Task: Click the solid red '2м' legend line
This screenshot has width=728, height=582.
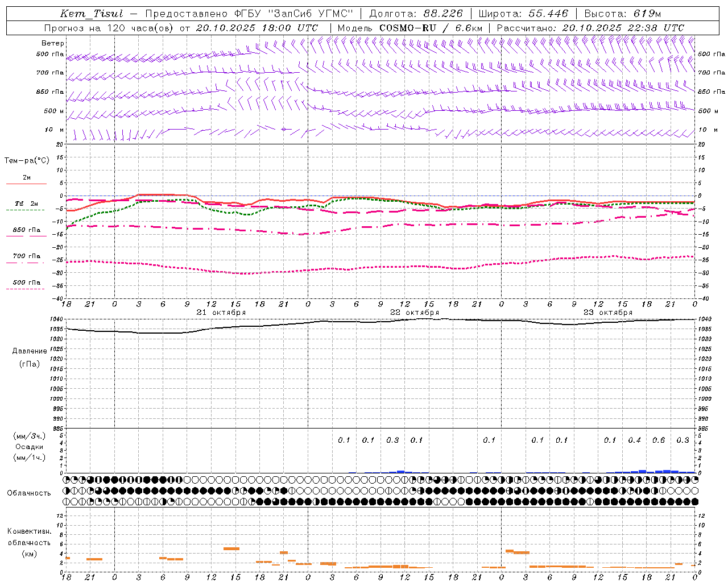Action: [26, 184]
